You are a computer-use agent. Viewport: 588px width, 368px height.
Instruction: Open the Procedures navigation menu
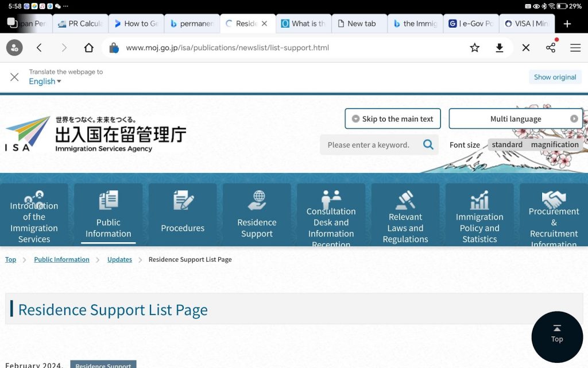183,214
